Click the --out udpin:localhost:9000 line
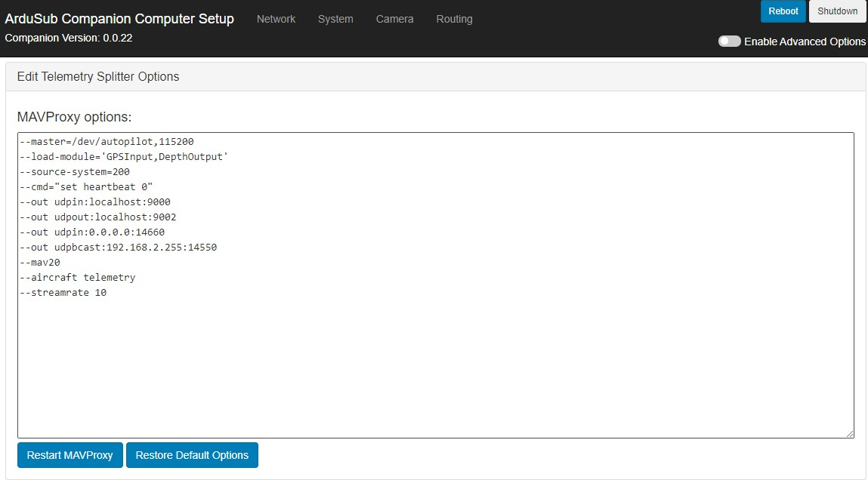868x480 pixels. pyautogui.click(x=95, y=202)
